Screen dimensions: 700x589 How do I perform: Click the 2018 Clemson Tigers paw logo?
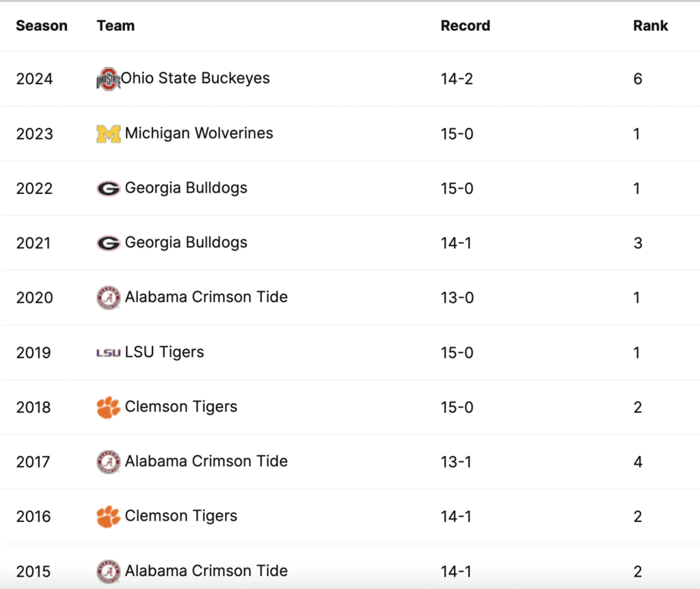click(x=108, y=407)
